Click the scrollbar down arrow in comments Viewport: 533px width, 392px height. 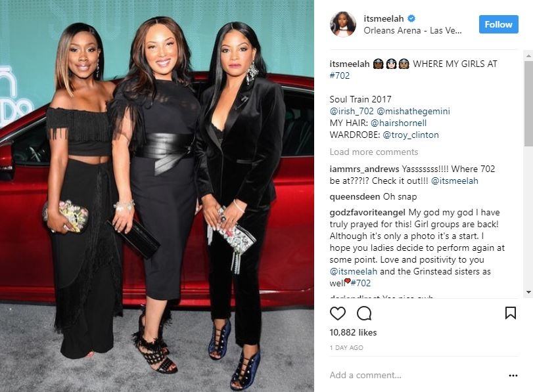point(528,292)
